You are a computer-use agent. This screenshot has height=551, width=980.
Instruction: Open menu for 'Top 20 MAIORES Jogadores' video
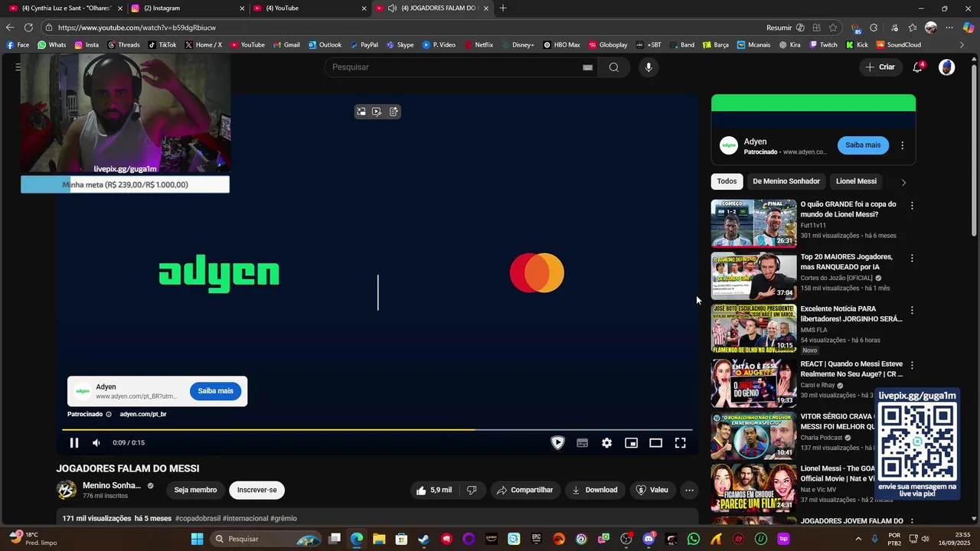[912, 259]
